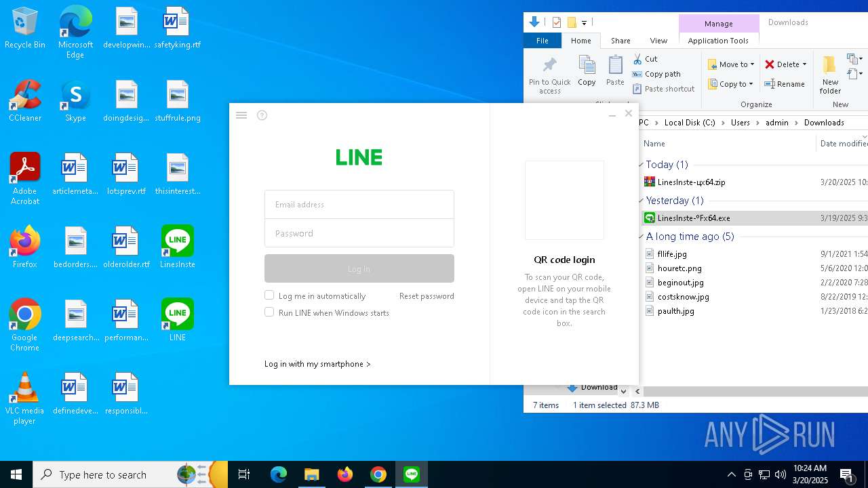Click Task View taskbar icon
This screenshot has height=488, width=868.
[x=244, y=474]
